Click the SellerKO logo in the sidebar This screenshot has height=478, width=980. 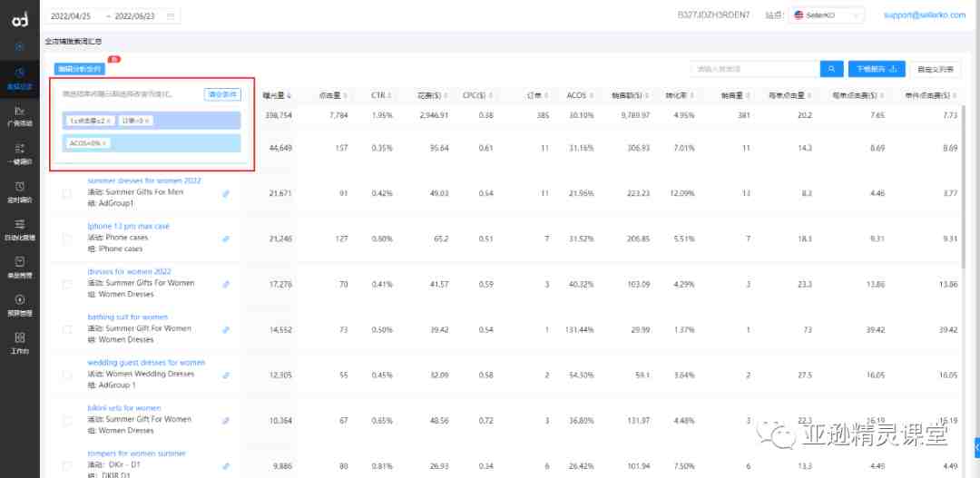(x=19, y=21)
